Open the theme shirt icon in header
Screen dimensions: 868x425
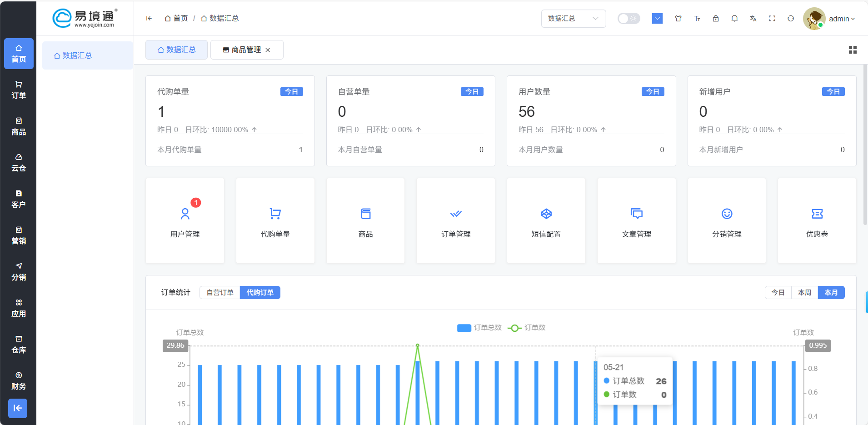[x=678, y=19]
